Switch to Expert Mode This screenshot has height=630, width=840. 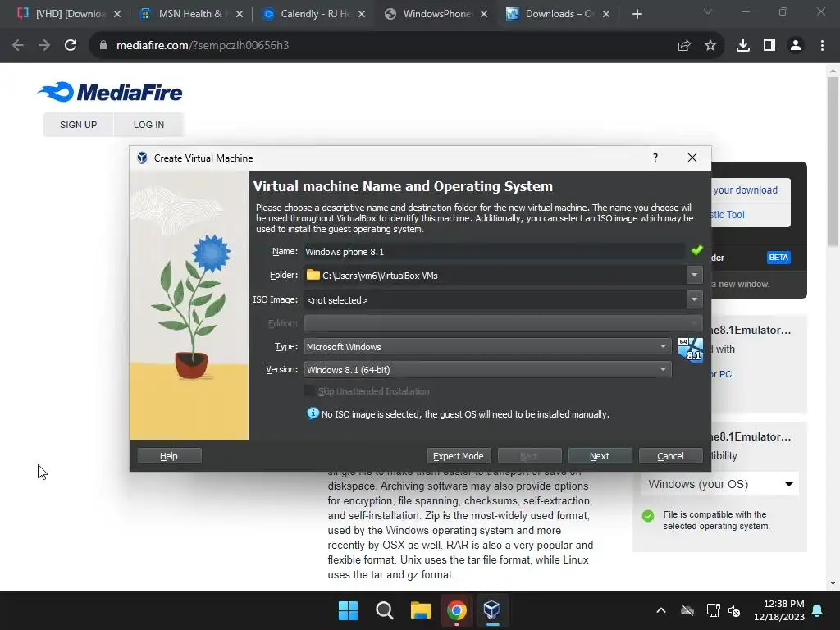tap(459, 456)
